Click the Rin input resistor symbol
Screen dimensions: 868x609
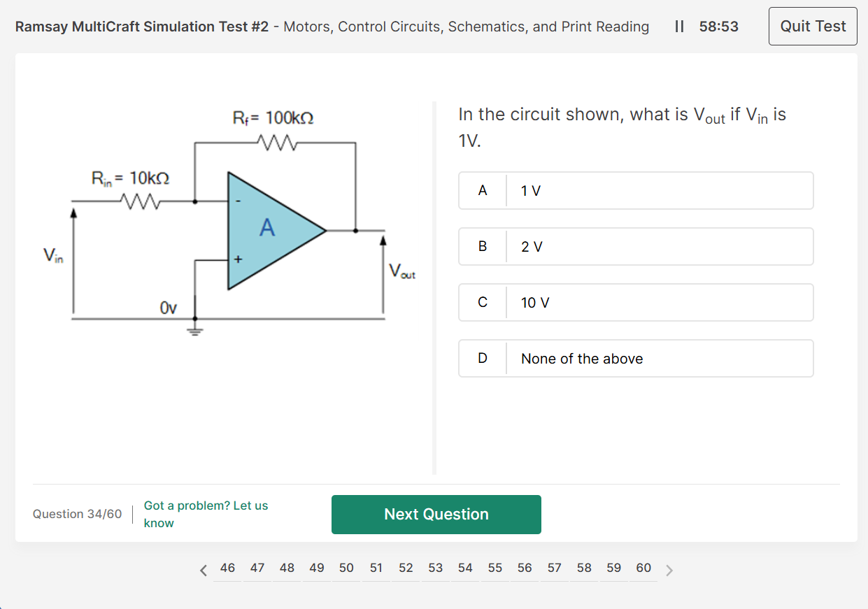[x=142, y=201]
